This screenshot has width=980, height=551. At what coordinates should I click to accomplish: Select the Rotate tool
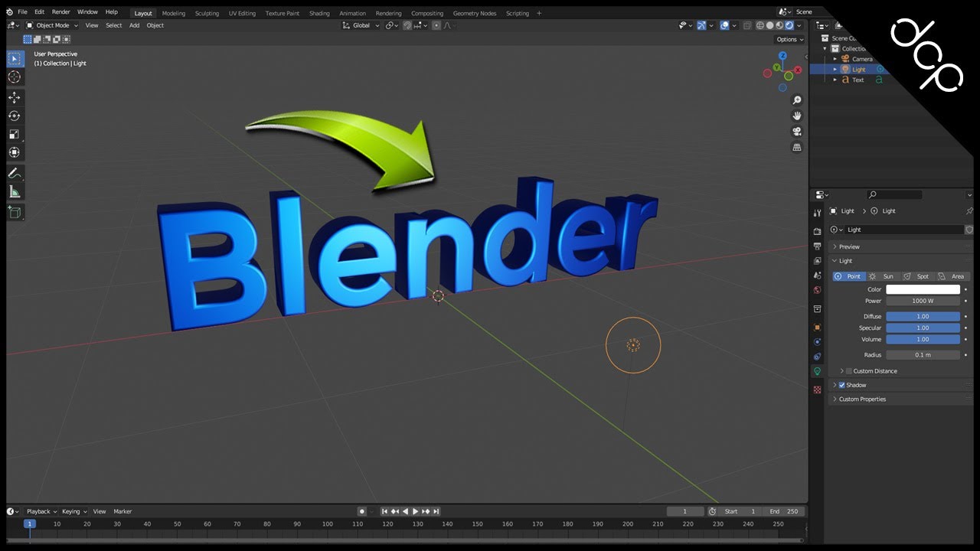tap(15, 116)
